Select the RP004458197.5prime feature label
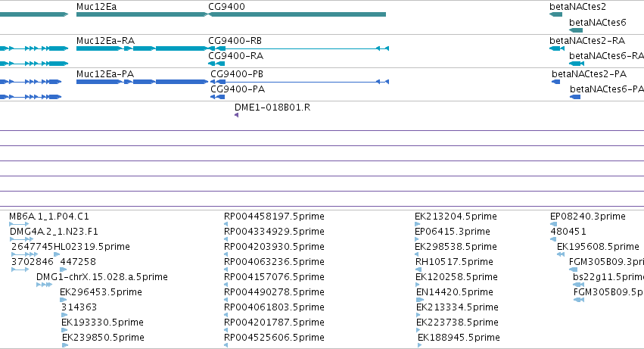The width and height of the screenshot is (644, 349). coord(274,217)
